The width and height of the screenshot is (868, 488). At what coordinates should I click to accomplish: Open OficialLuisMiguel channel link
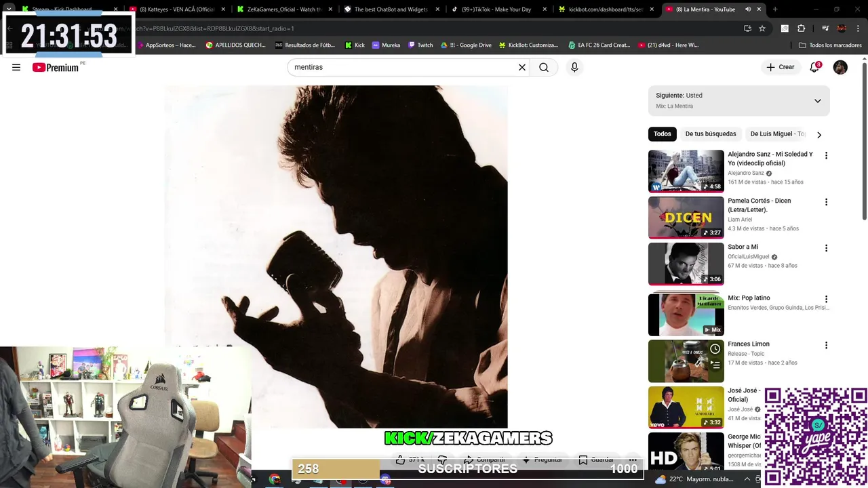click(x=748, y=257)
